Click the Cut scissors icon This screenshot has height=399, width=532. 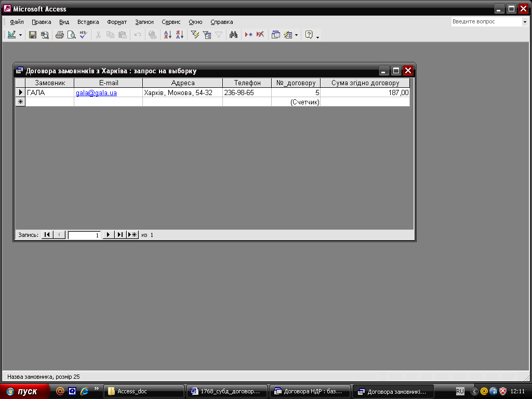[x=98, y=35]
